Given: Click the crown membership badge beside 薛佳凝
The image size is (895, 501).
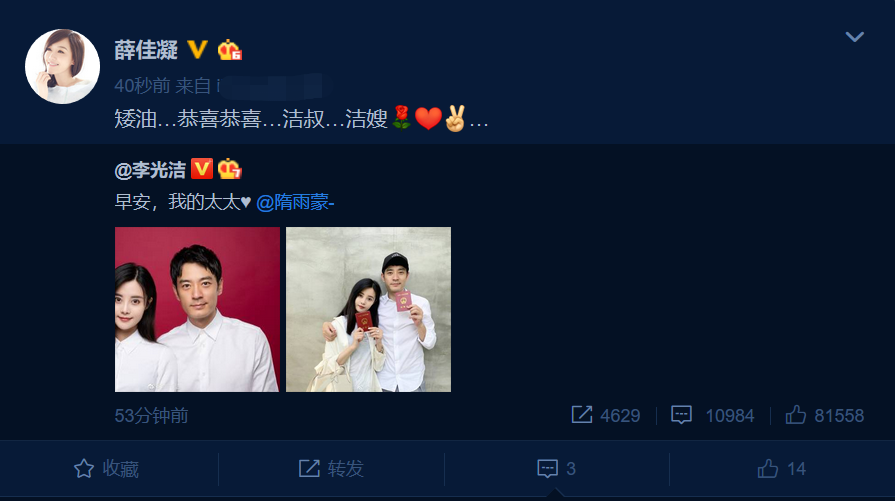Looking at the screenshot, I should [x=229, y=50].
